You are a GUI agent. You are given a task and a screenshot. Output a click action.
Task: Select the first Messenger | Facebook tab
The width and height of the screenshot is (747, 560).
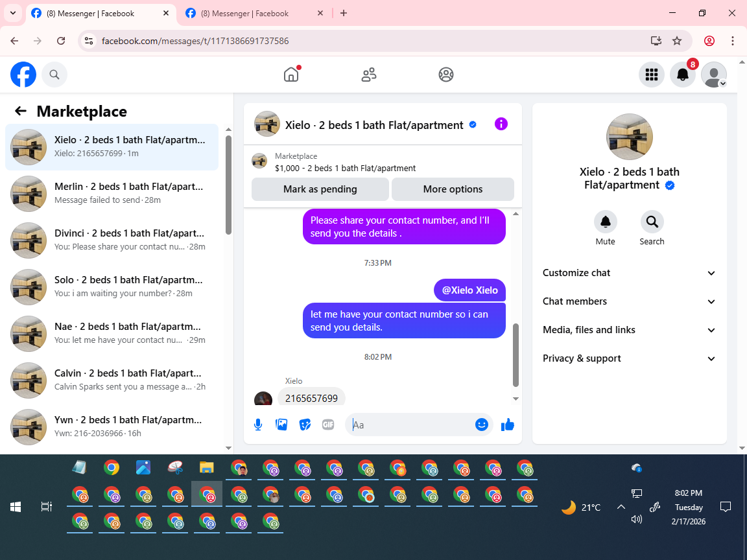coord(100,14)
